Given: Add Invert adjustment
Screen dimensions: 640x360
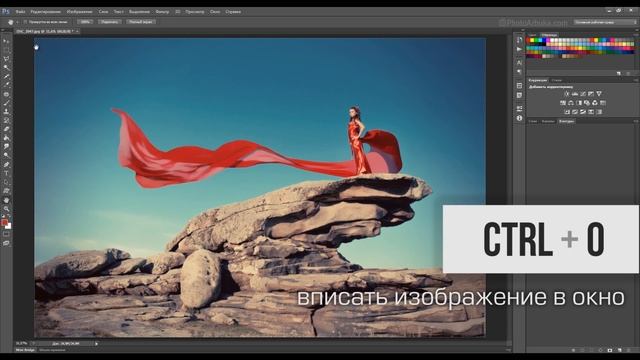Looking at the screenshot, I should pyautogui.click(x=567, y=112).
